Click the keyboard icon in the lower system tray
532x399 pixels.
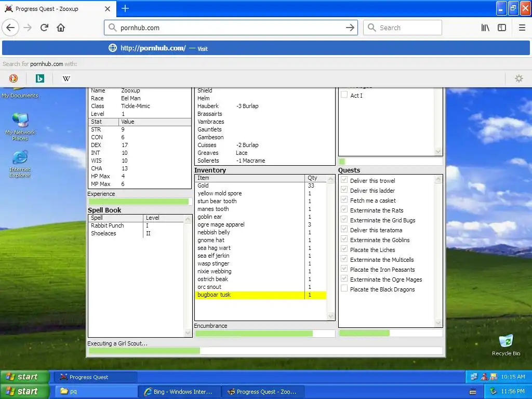(x=473, y=392)
